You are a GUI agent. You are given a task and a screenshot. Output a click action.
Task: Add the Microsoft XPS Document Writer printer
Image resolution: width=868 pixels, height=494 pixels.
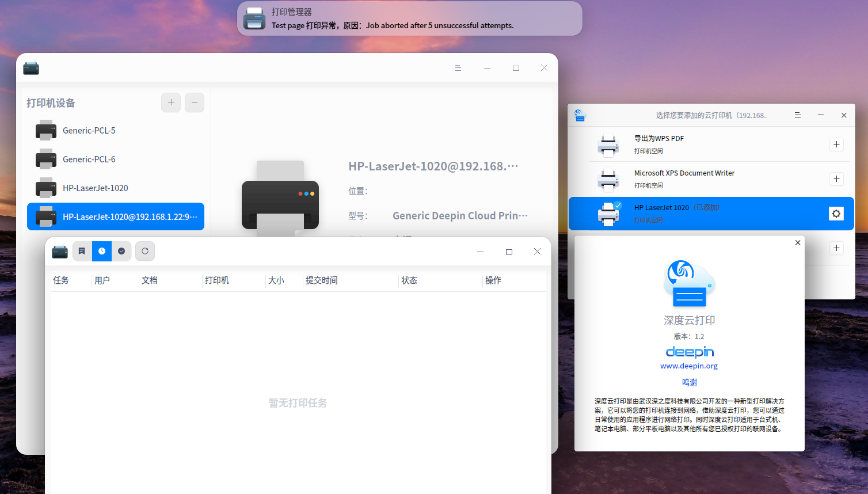[837, 179]
